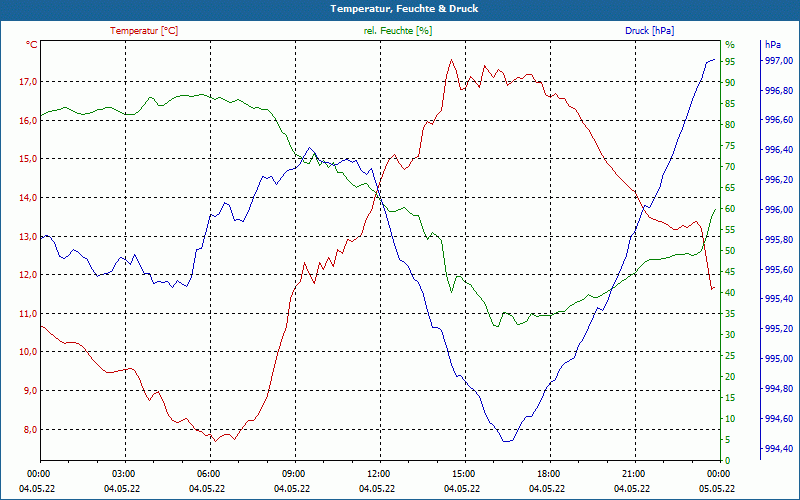The image size is (800, 500).
Task: Click the % unit label on the humidity axis
Action: (730, 45)
